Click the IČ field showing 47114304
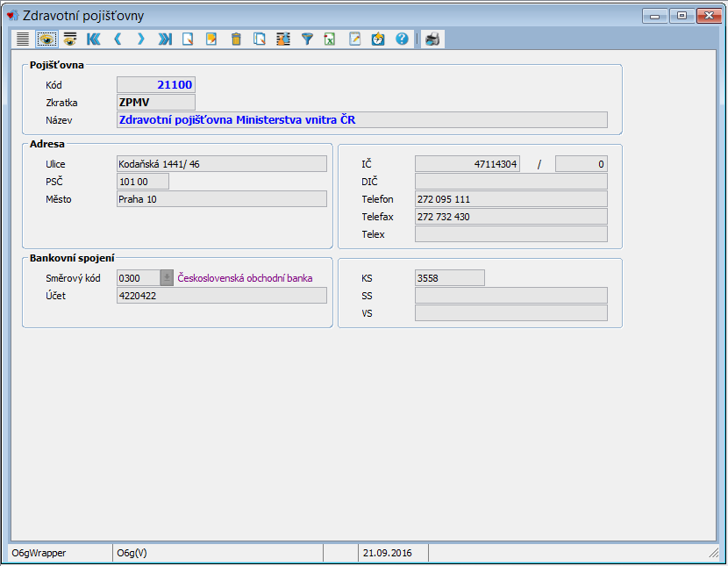Screen dimensions: 728x566 click(467, 164)
